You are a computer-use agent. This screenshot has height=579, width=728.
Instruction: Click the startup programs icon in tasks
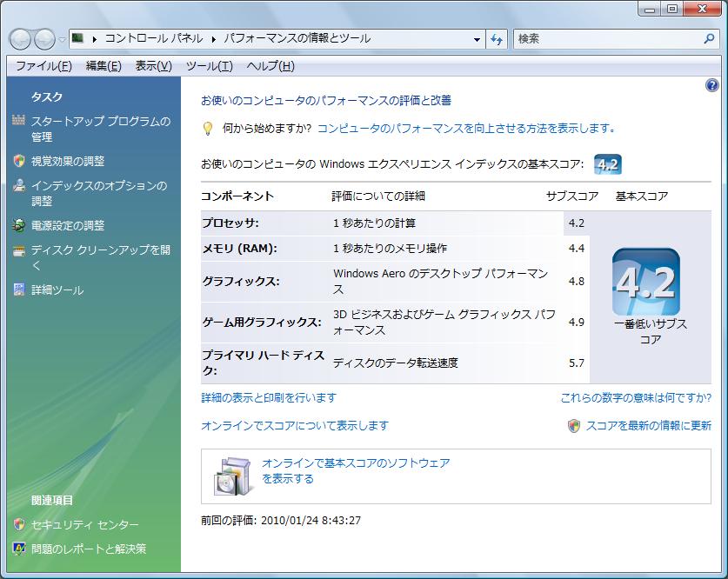coord(18,121)
